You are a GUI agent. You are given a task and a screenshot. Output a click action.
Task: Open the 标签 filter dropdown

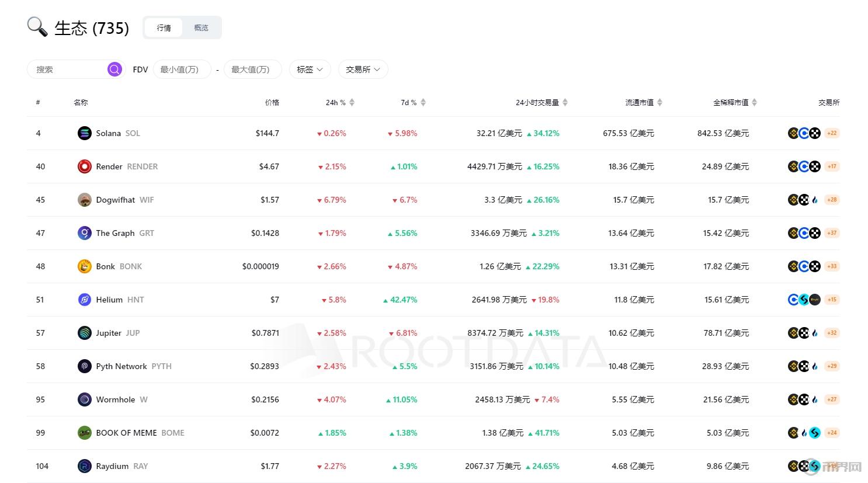(x=310, y=69)
